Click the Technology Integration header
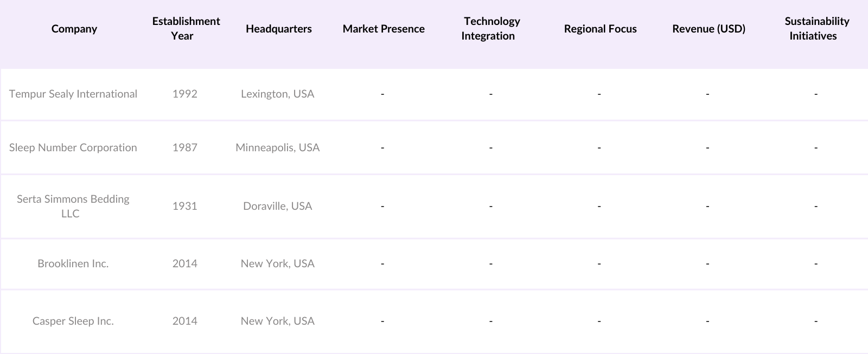868x354 pixels. (x=491, y=29)
